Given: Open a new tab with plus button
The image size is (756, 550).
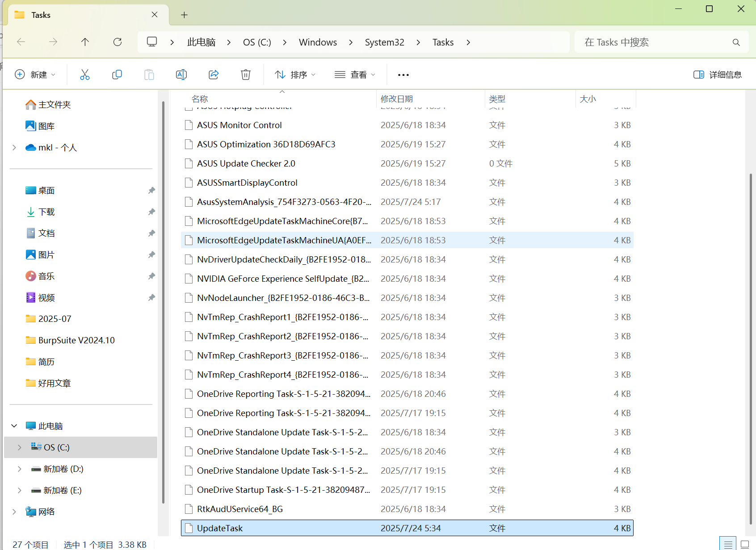Looking at the screenshot, I should (x=184, y=15).
